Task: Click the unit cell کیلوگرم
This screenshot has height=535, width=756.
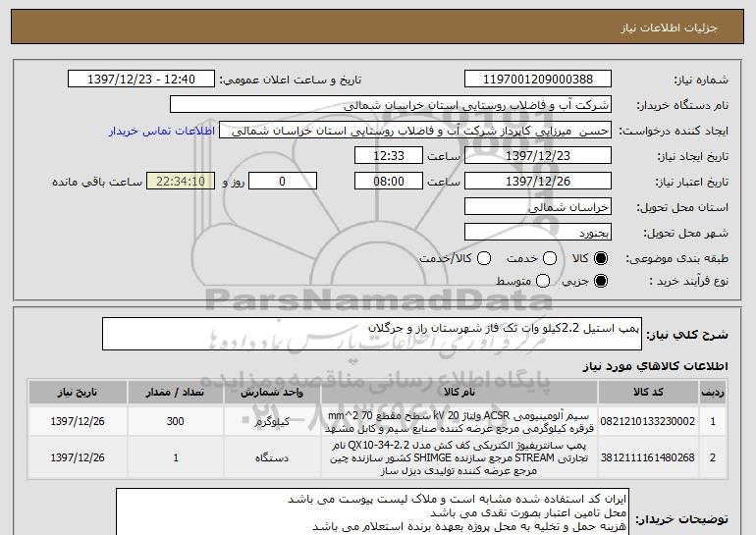Action: coord(272,421)
